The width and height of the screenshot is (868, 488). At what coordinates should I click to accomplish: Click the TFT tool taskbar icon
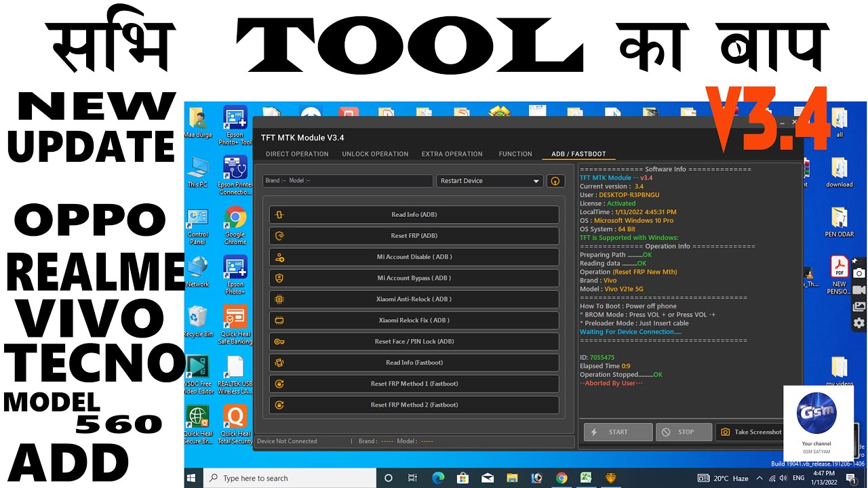(x=611, y=478)
